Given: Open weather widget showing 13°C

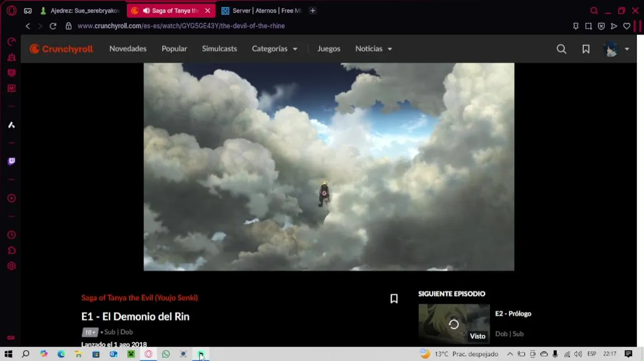Looking at the screenshot, I should click(459, 354).
